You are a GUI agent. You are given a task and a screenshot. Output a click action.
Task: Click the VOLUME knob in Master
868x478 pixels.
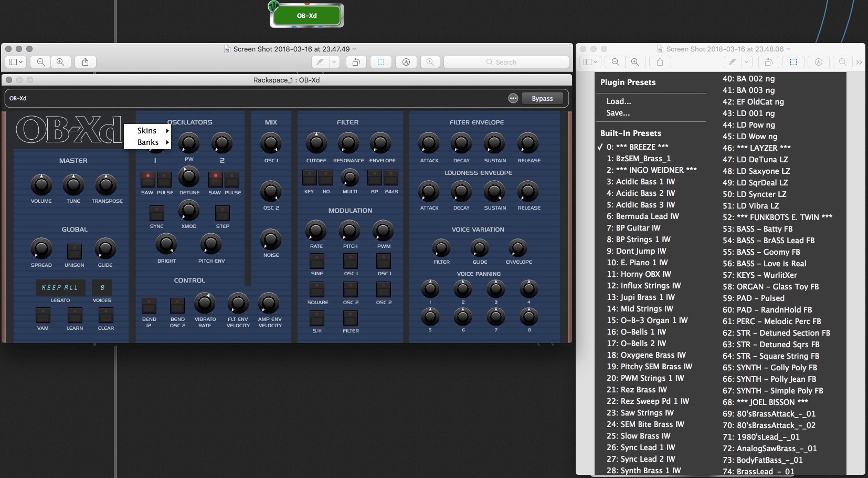coord(41,184)
